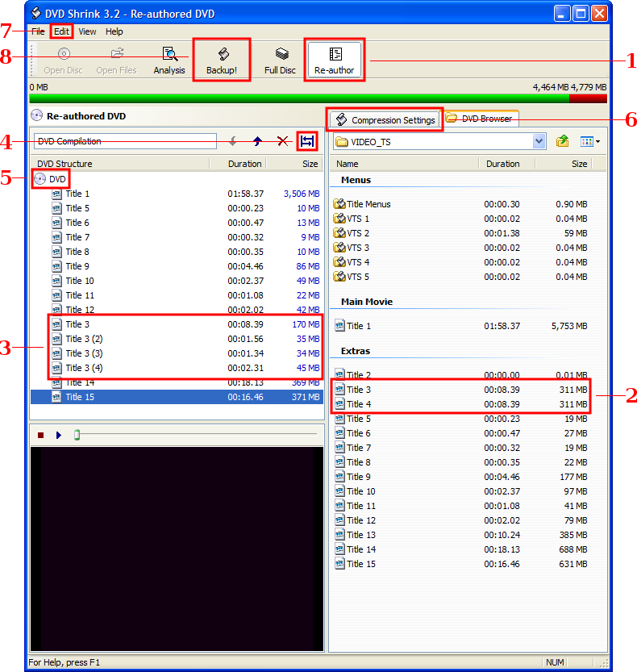Expand the VIDEO_TS folder combo box

click(539, 141)
